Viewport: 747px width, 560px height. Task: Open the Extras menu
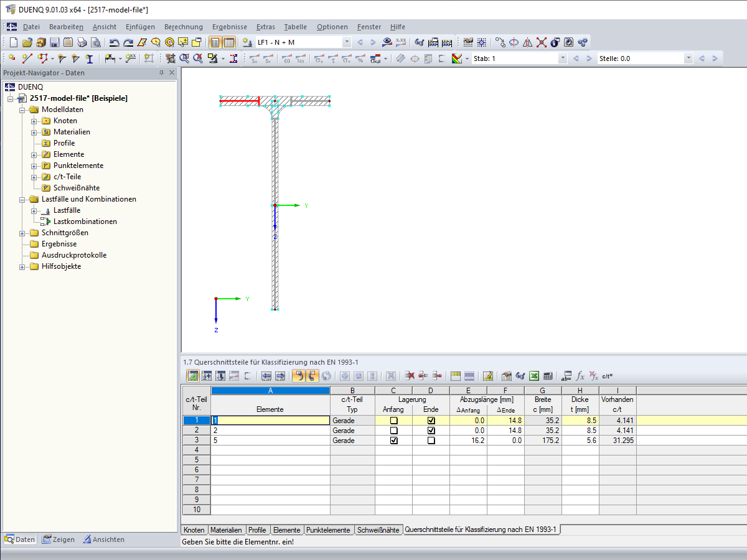265,27
